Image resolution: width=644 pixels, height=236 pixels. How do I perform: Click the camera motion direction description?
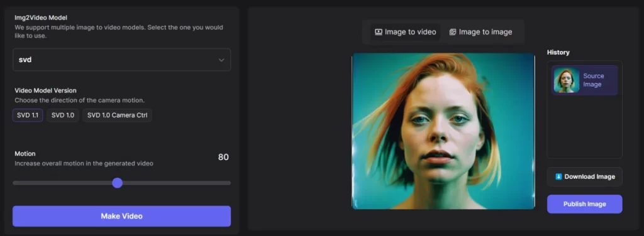click(80, 100)
